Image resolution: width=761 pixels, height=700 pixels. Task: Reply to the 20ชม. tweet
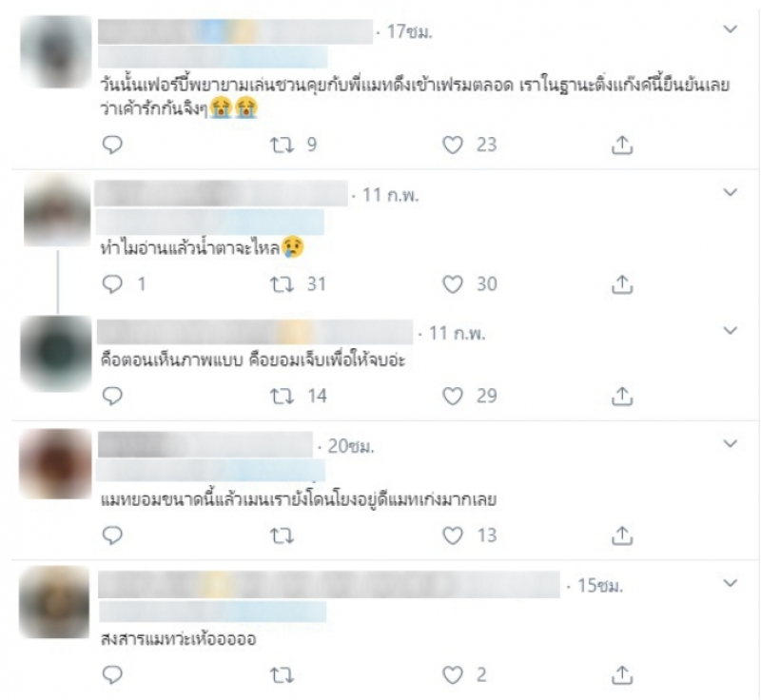pyautogui.click(x=112, y=536)
